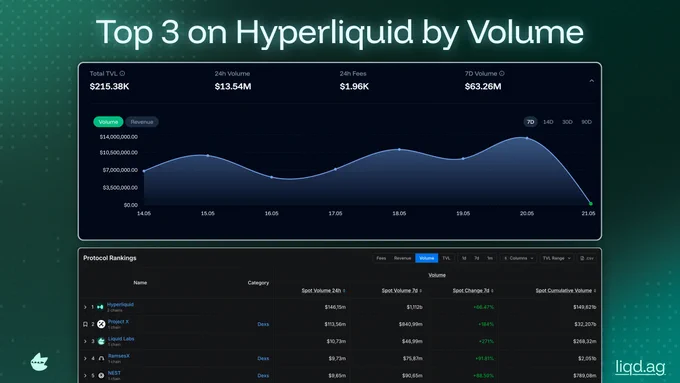Select the 90D chart range
This screenshot has width=680, height=383.
(586, 122)
